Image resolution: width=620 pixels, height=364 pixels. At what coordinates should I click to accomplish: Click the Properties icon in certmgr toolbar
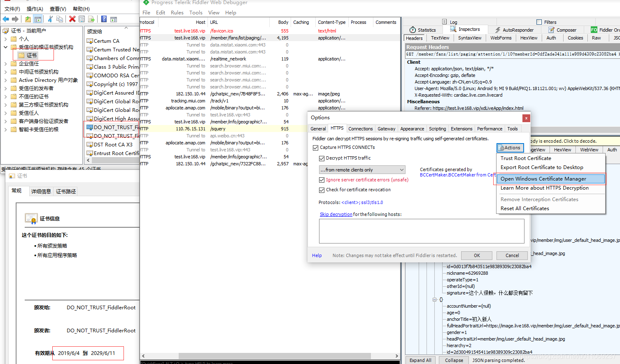pyautogui.click(x=82, y=19)
